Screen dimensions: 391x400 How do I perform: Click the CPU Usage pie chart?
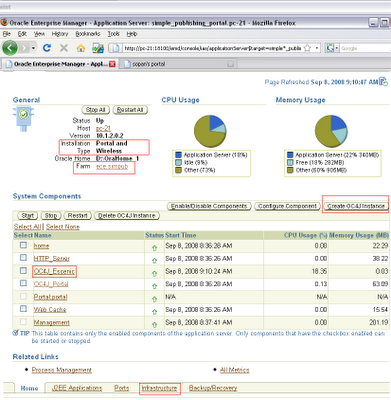(x=210, y=131)
